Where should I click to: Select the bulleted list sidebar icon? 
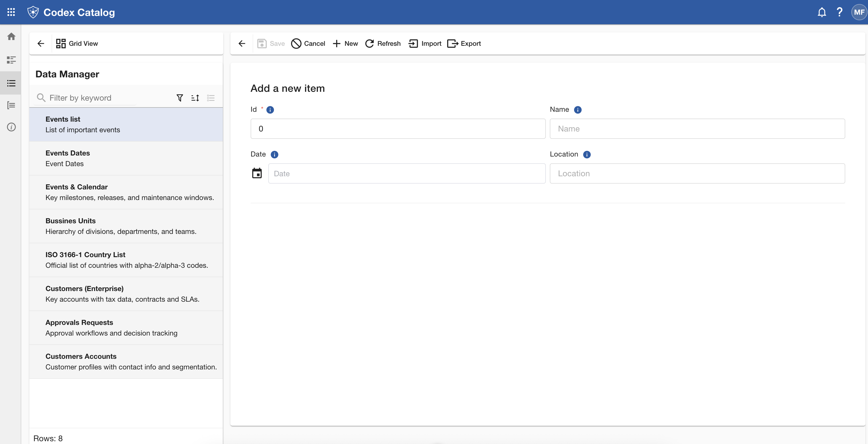(x=11, y=83)
